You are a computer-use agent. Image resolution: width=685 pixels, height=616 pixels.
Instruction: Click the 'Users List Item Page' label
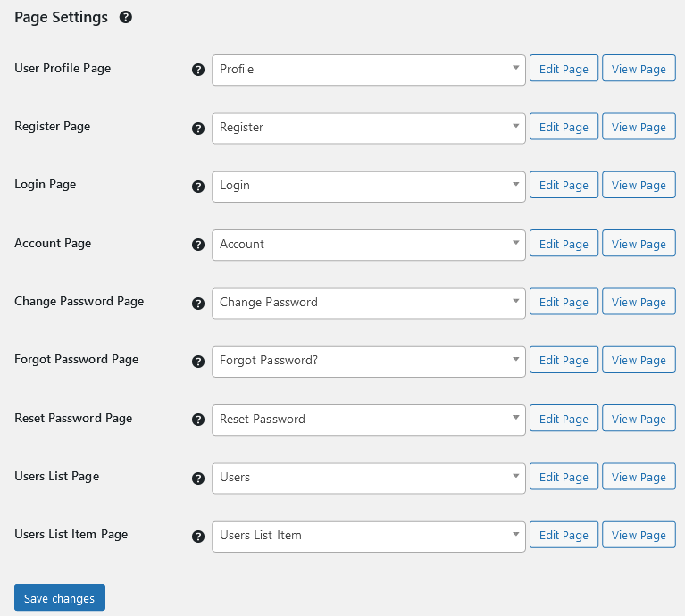71,535
